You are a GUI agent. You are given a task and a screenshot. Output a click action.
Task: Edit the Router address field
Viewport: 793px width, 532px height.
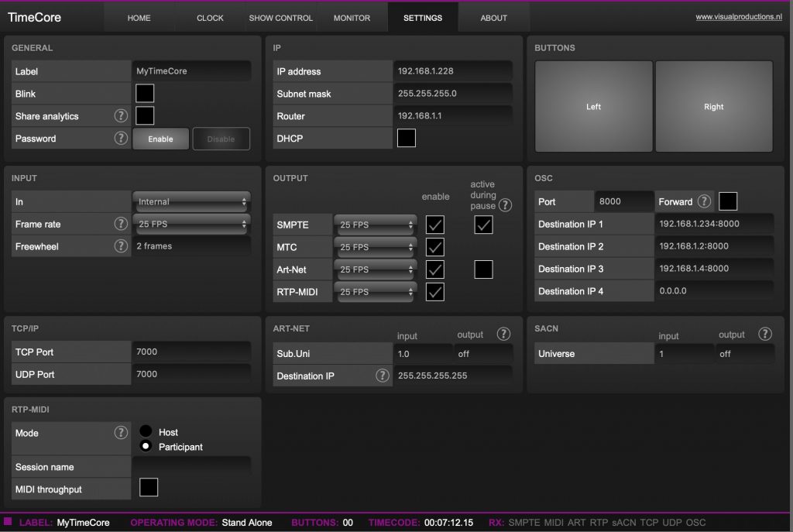452,115
